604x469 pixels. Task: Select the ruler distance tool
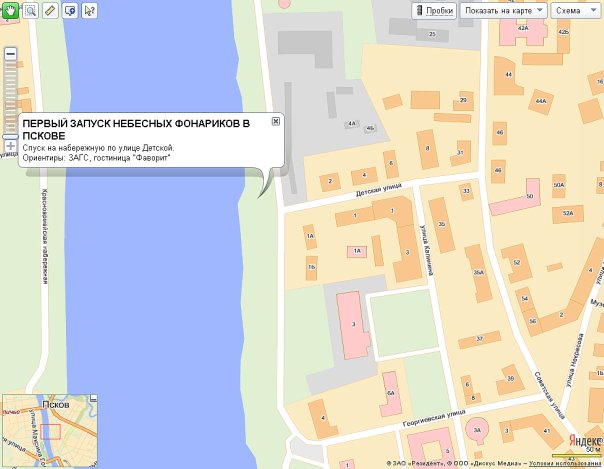tap(50, 10)
